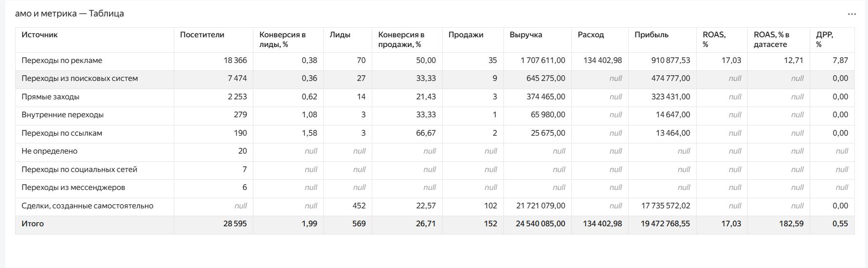This screenshot has width=868, height=268.
Task: Open the three-dot widget menu
Action: click(851, 14)
